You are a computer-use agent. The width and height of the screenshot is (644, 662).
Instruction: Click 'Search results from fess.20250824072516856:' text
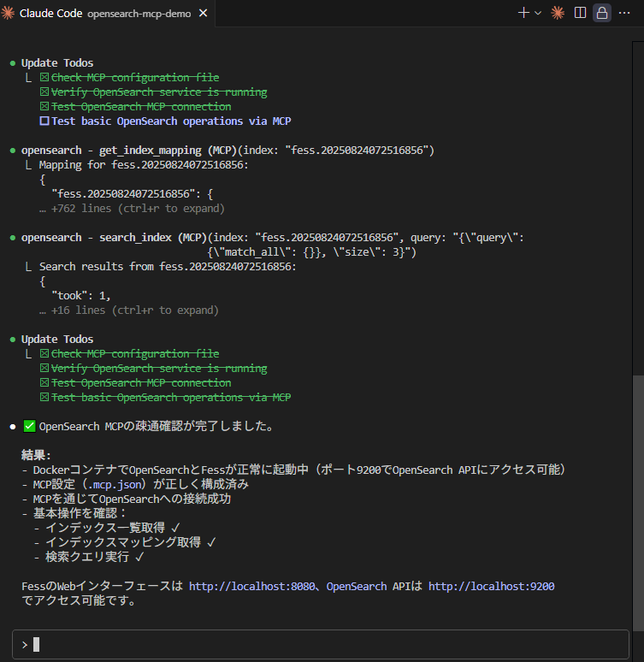[x=168, y=267]
